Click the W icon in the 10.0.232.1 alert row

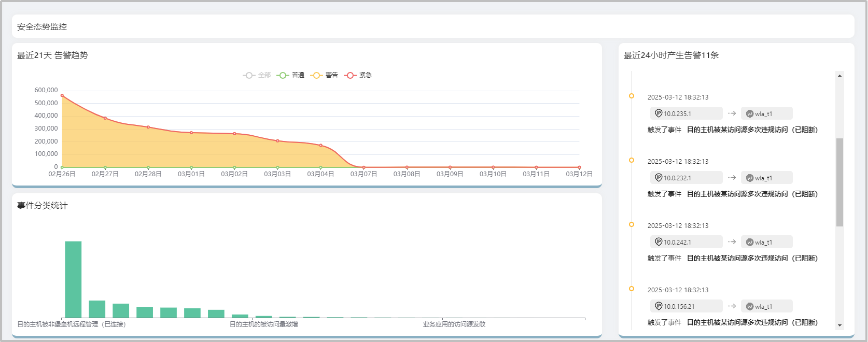pyautogui.click(x=750, y=178)
